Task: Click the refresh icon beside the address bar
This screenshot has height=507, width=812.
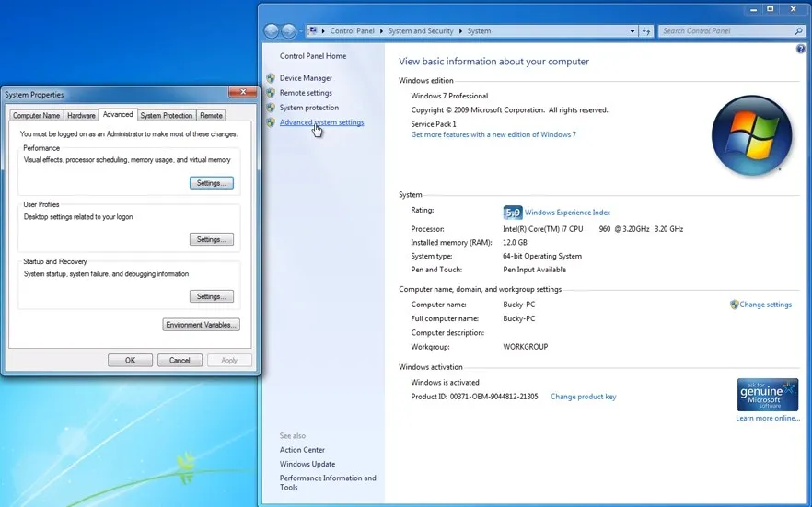Action: pos(645,31)
